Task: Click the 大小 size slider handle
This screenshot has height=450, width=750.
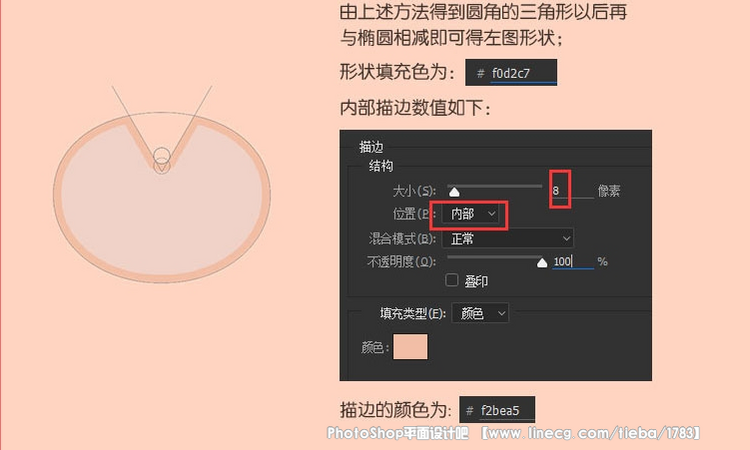Action: [x=454, y=192]
